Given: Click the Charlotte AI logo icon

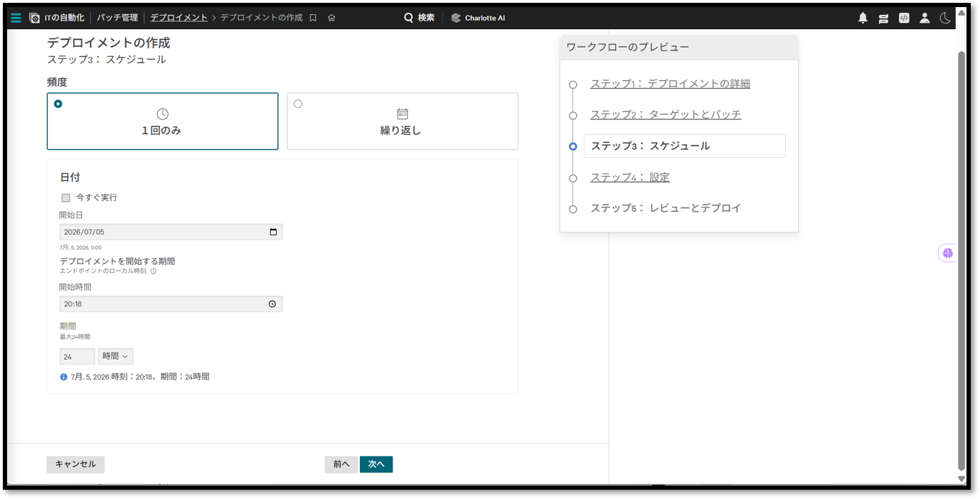Looking at the screenshot, I should pos(456,18).
